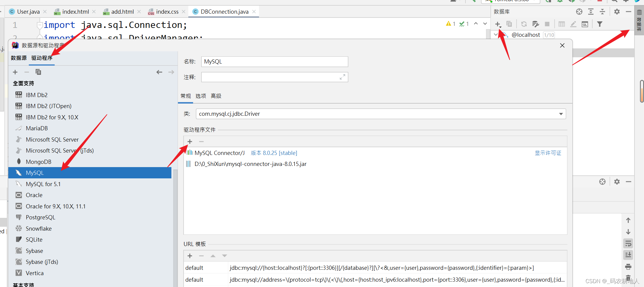Click the 1/10 schema count badge
The height and width of the screenshot is (287, 644).
[x=549, y=35]
